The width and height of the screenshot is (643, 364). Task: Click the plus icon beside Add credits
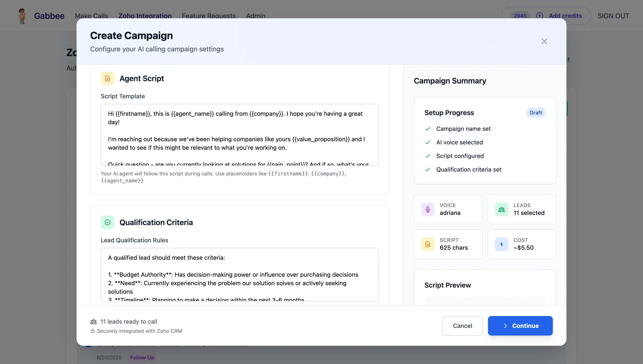(x=540, y=16)
